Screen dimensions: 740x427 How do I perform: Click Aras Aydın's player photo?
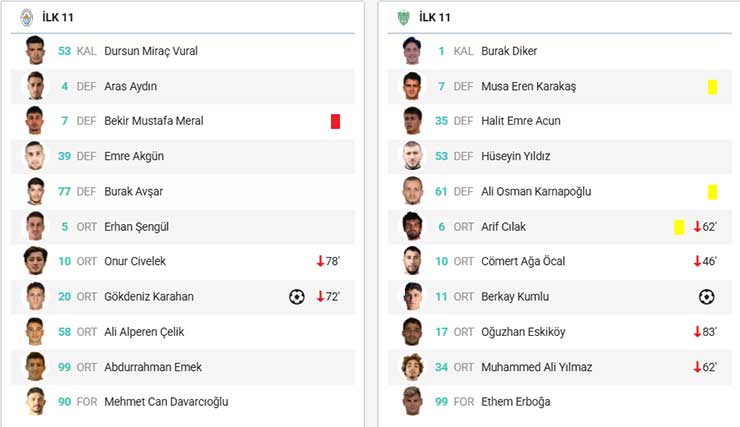36,86
